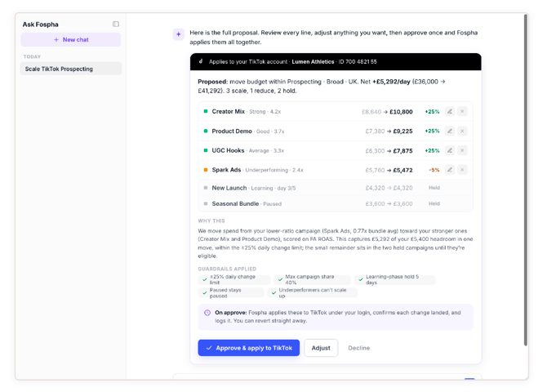The height and width of the screenshot is (392, 547).
Task: Approve & apply to TikTok
Action: pos(249,348)
